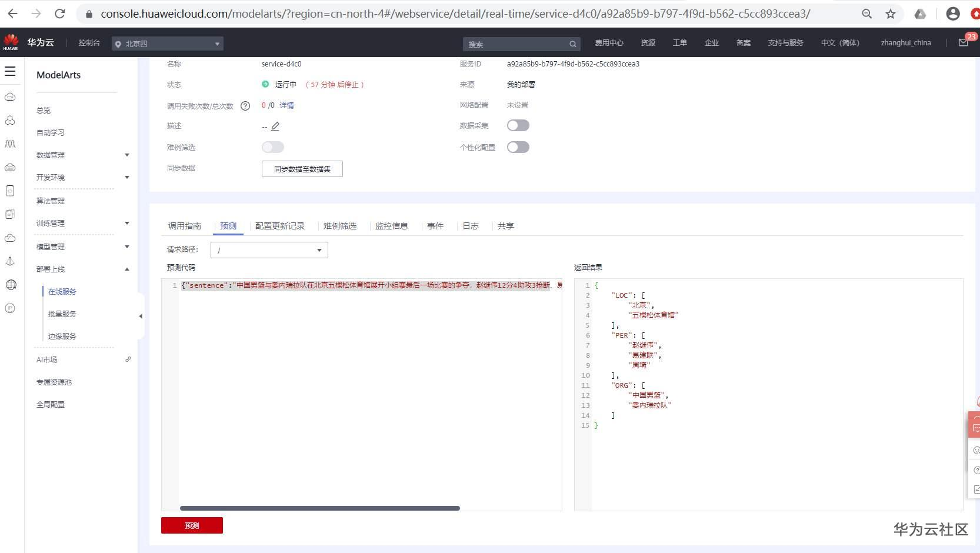Select 边缘服务 under 部署上线

62,336
